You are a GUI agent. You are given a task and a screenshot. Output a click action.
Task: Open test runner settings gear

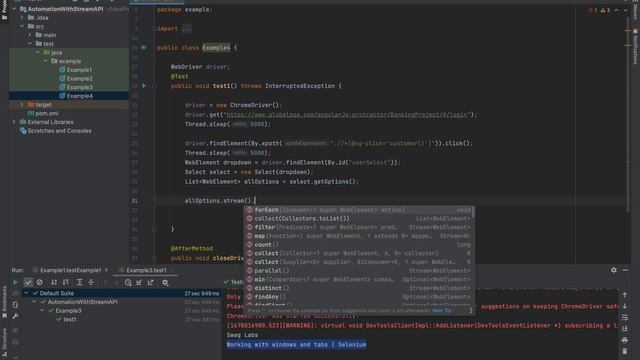[x=165, y=282]
